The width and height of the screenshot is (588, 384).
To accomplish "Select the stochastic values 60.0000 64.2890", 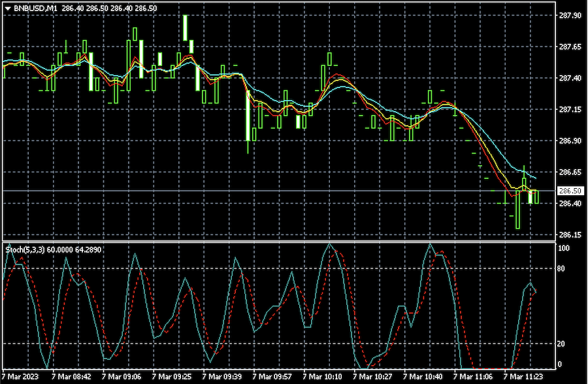I will 74,249.
